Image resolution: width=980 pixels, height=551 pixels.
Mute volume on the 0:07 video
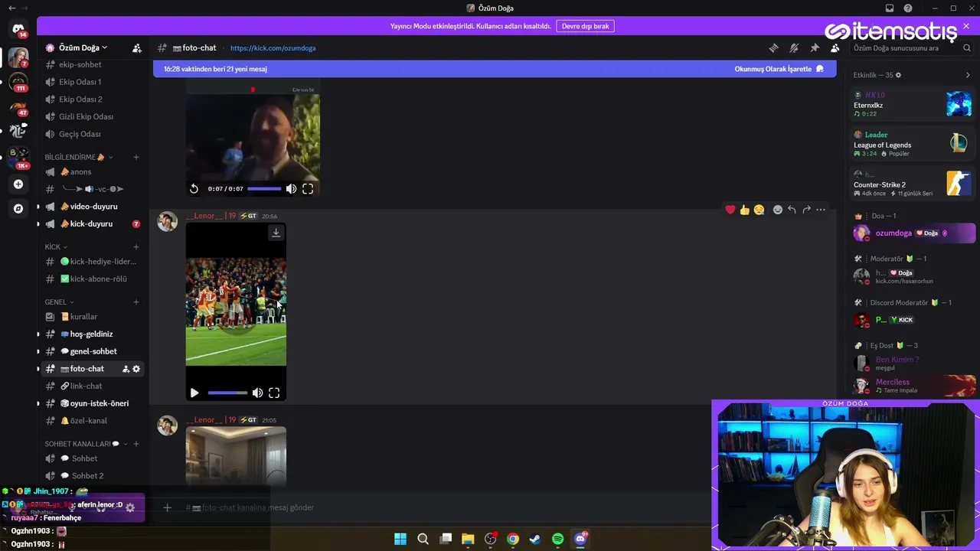tap(291, 188)
